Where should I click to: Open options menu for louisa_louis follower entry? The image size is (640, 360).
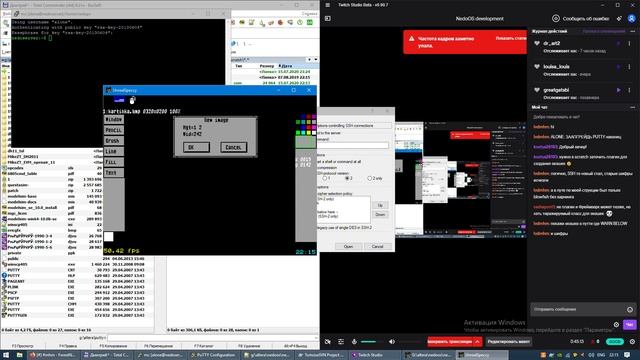[x=629, y=67]
